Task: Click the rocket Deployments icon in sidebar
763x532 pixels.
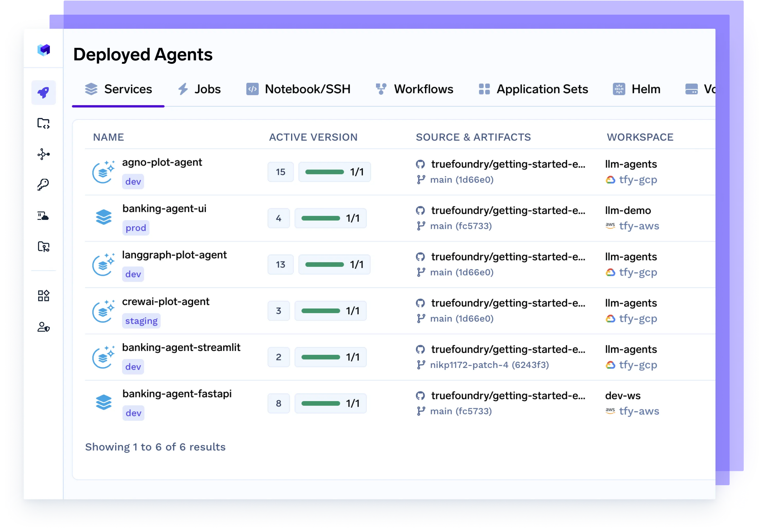Action: [43, 92]
